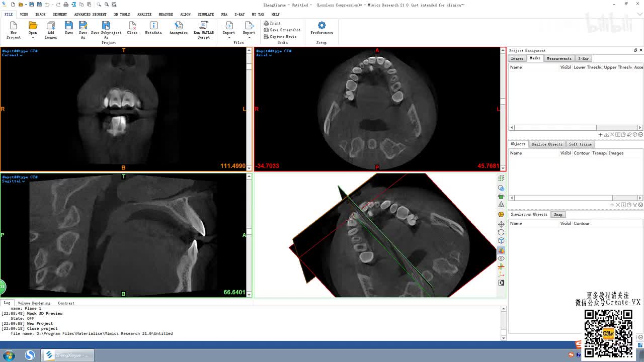644x362 pixels.
Task: Click the Coronal view slice scrollbar
Action: [x=249, y=109]
